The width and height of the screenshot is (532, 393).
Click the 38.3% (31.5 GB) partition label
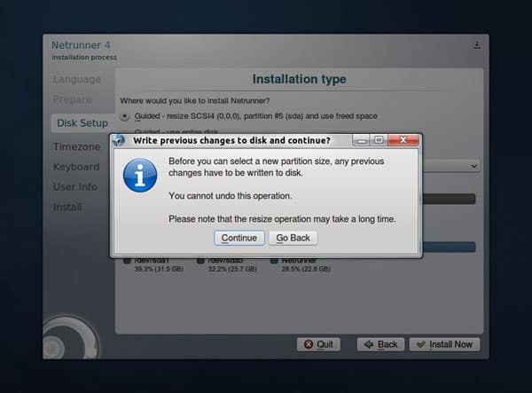(x=159, y=269)
